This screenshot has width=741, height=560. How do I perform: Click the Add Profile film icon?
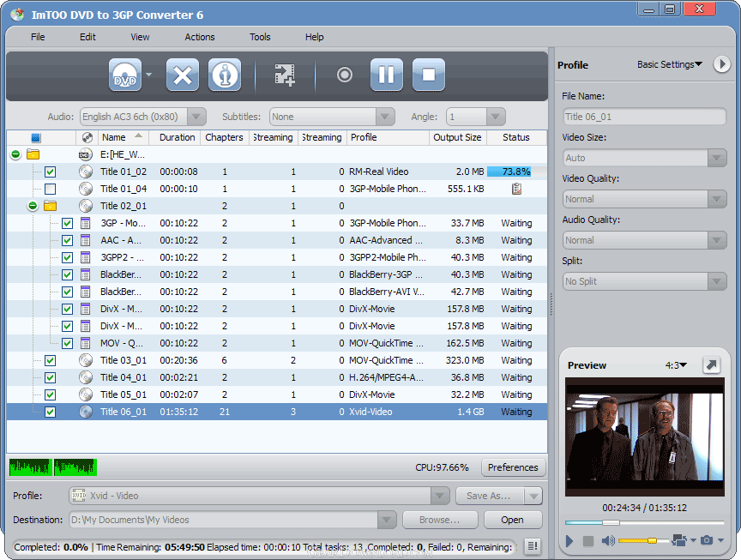coord(285,75)
